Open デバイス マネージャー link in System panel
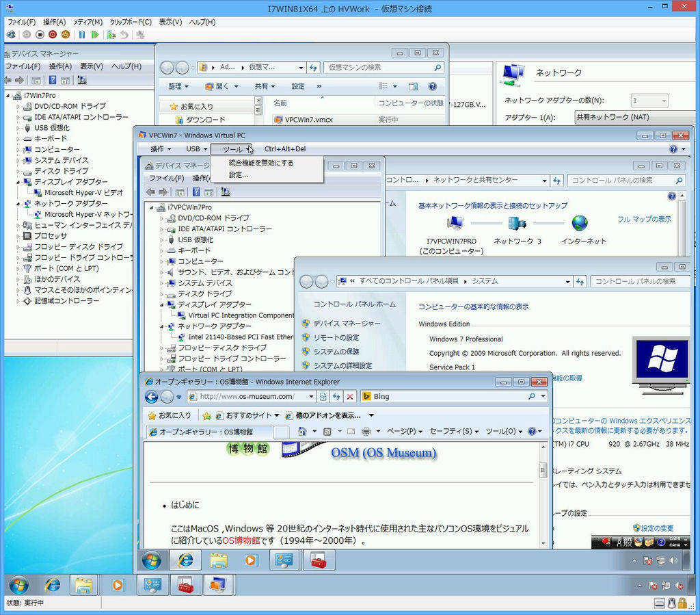The height and width of the screenshot is (615, 700). (x=347, y=324)
